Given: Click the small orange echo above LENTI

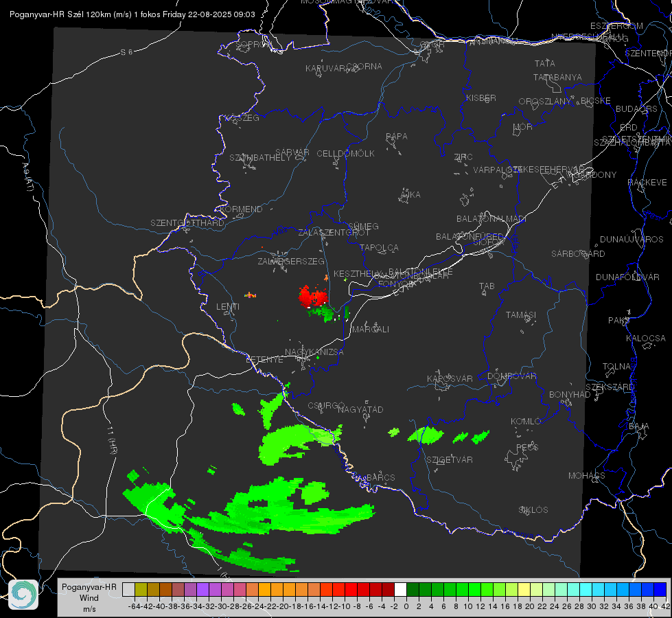Looking at the screenshot, I should point(251,295).
